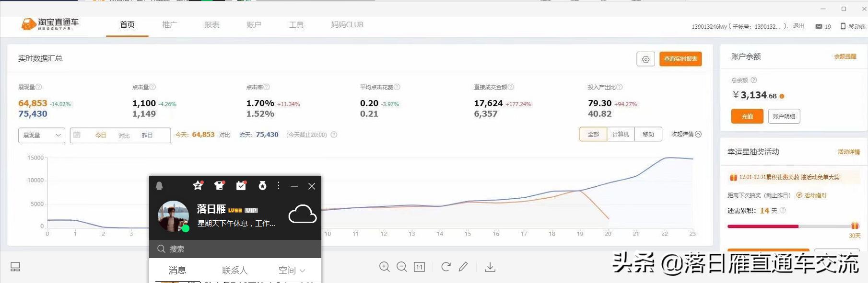Open the settings gear in 实时数据汇总
The image size is (868, 283).
pos(645,59)
